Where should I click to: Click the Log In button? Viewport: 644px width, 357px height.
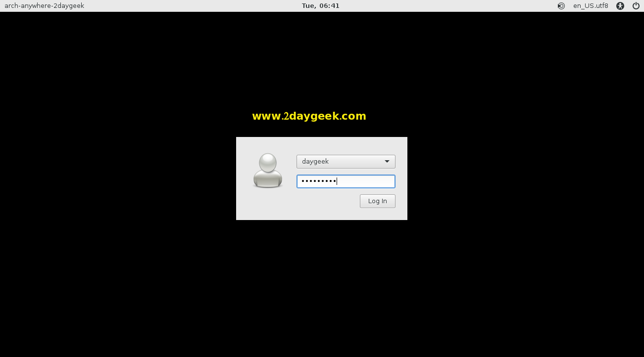[378, 201]
